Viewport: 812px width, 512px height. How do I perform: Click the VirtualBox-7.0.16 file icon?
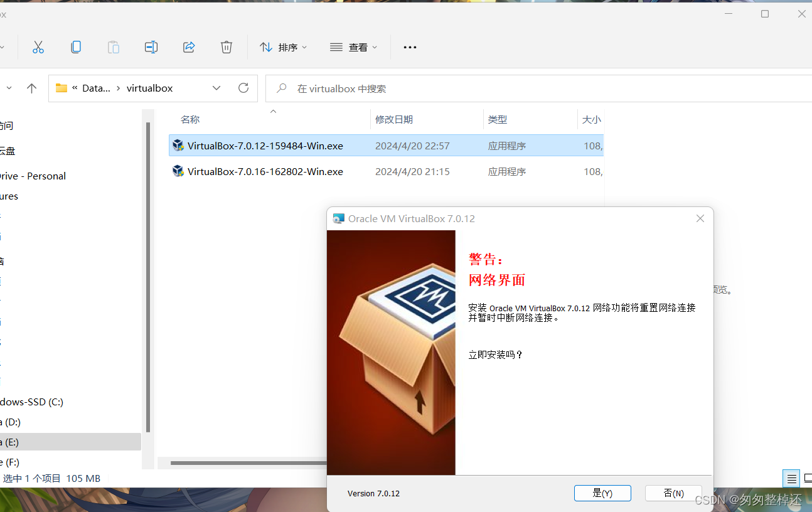click(178, 171)
